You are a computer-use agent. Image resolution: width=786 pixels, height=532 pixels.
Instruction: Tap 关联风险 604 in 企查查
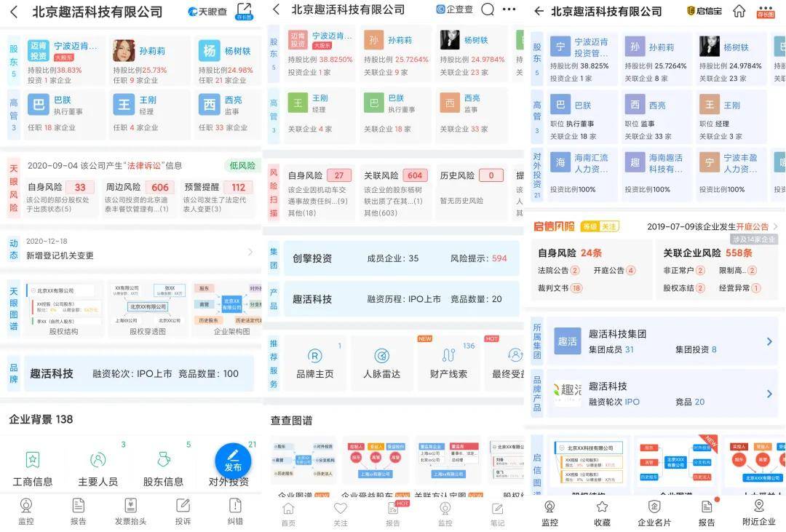pos(396,193)
